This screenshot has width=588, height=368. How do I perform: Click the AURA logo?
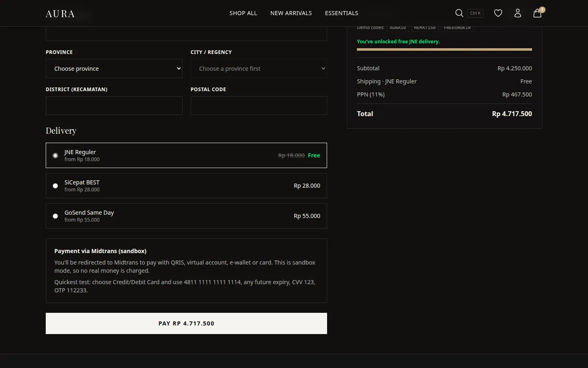pyautogui.click(x=60, y=14)
